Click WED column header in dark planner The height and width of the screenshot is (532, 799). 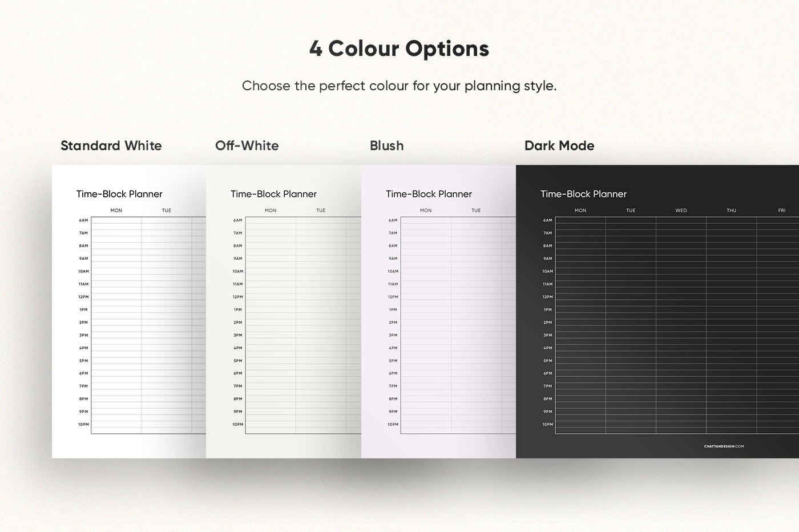click(x=681, y=211)
